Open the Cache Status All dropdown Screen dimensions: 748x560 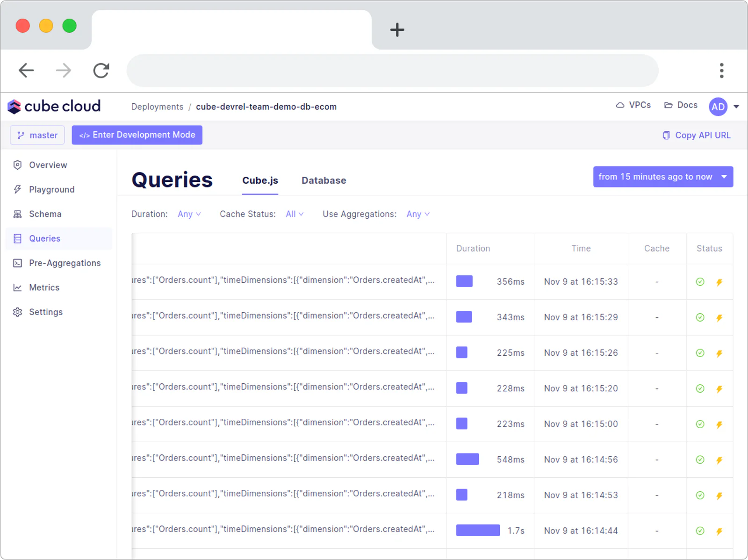point(295,214)
